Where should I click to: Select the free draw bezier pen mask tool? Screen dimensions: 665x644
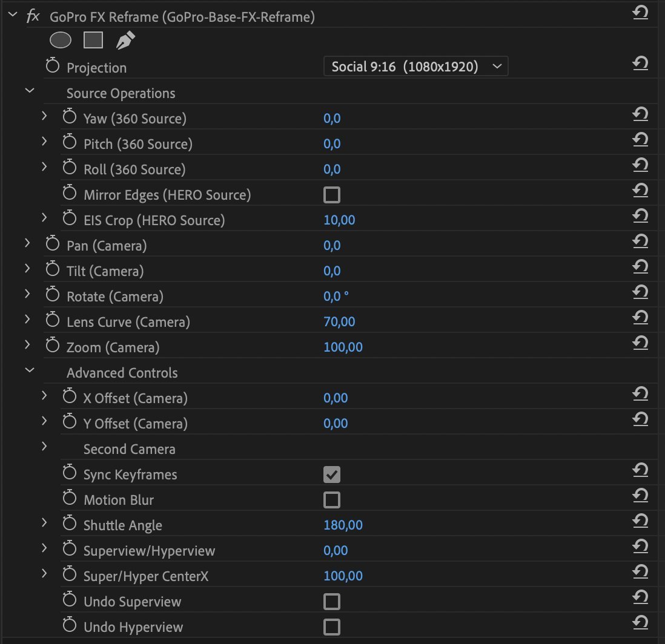tap(125, 41)
